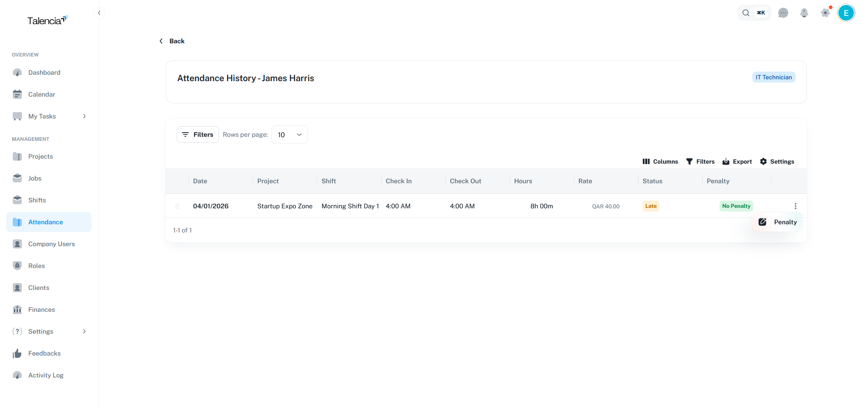Click the Status column header
This screenshot has width=868, height=408.
652,181
